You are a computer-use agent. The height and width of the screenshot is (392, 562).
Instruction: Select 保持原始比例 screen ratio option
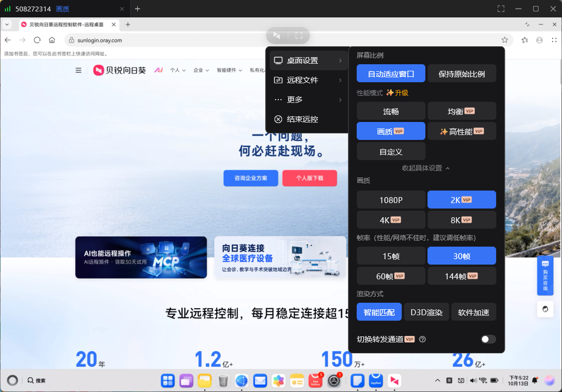462,73
